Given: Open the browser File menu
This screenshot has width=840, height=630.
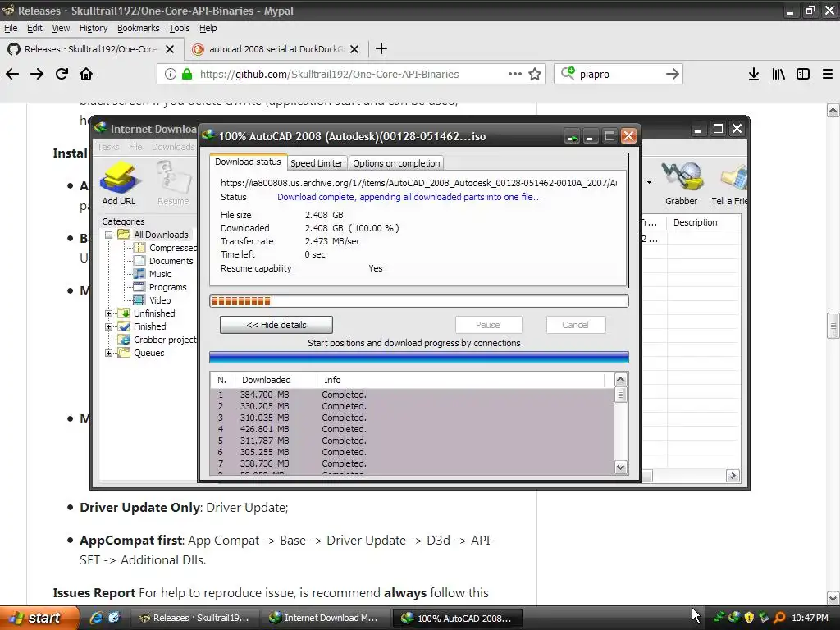Looking at the screenshot, I should coord(11,28).
